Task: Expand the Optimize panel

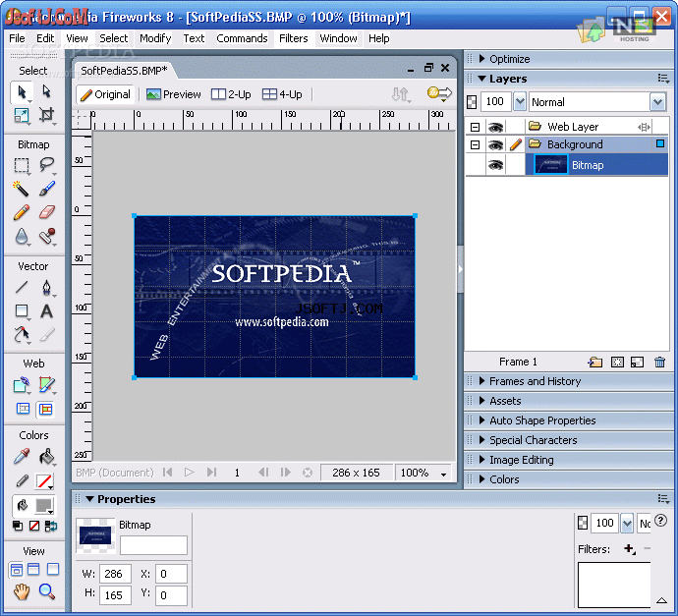Action: (481, 58)
